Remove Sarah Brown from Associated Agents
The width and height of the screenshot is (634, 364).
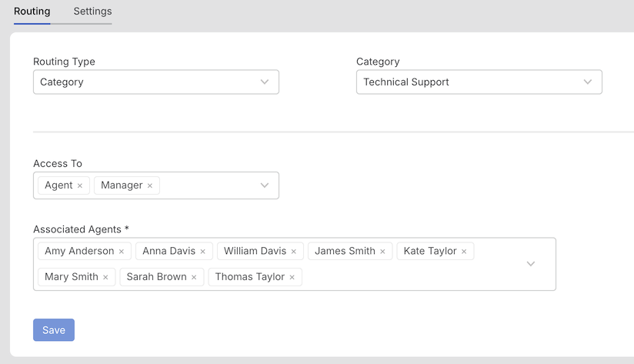[194, 278]
